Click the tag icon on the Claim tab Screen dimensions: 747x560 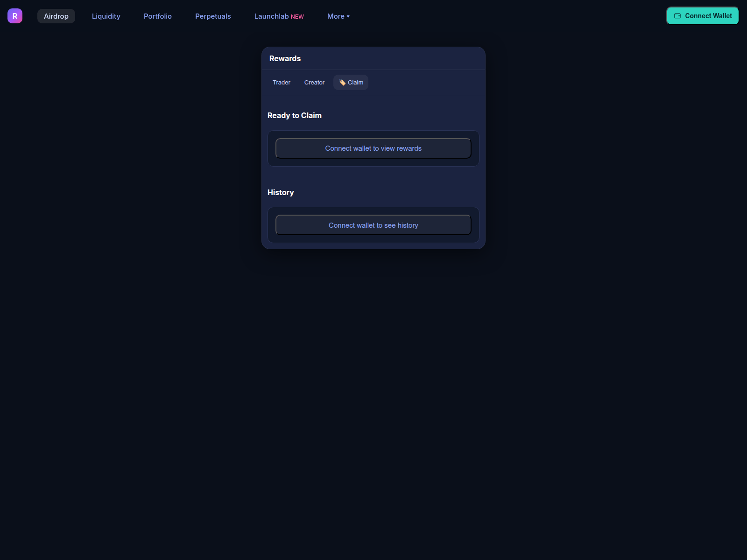(342, 82)
